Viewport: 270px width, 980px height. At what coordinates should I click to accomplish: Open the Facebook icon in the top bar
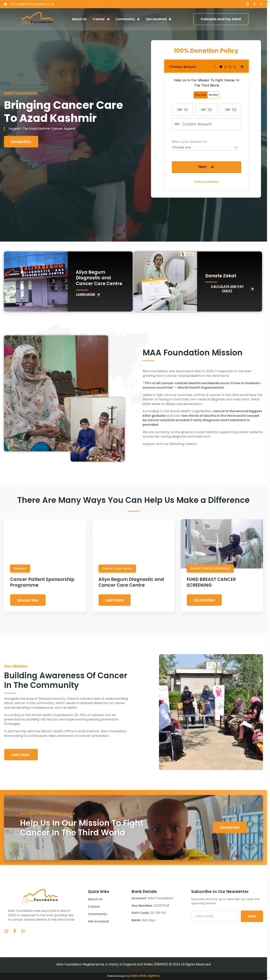(x=254, y=4)
